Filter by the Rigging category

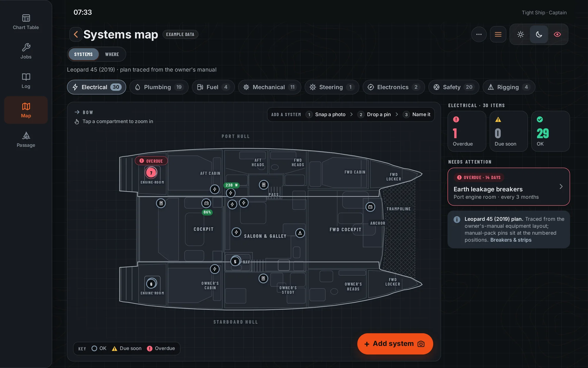tap(509, 87)
